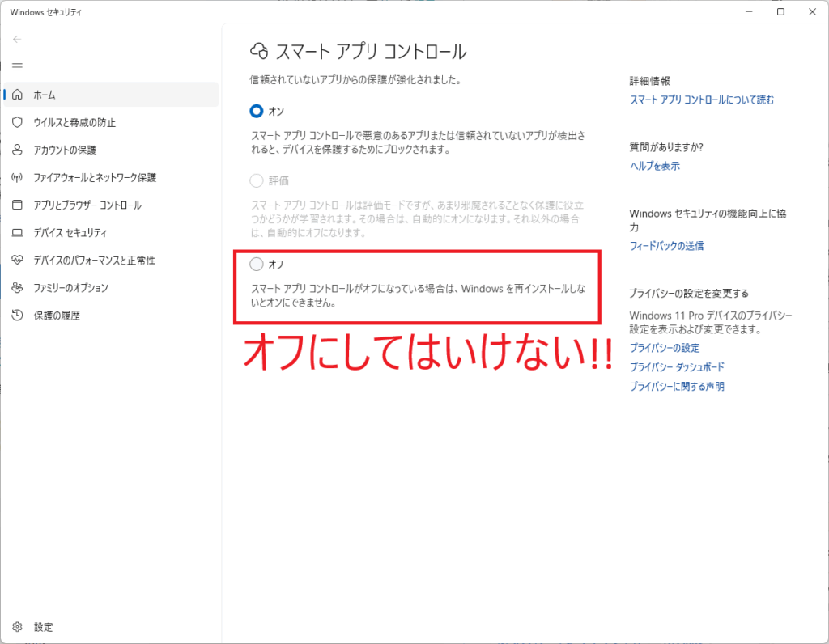Keep スマート アプリ コントロール set to オン
The width and height of the screenshot is (829, 644).
pos(256,111)
